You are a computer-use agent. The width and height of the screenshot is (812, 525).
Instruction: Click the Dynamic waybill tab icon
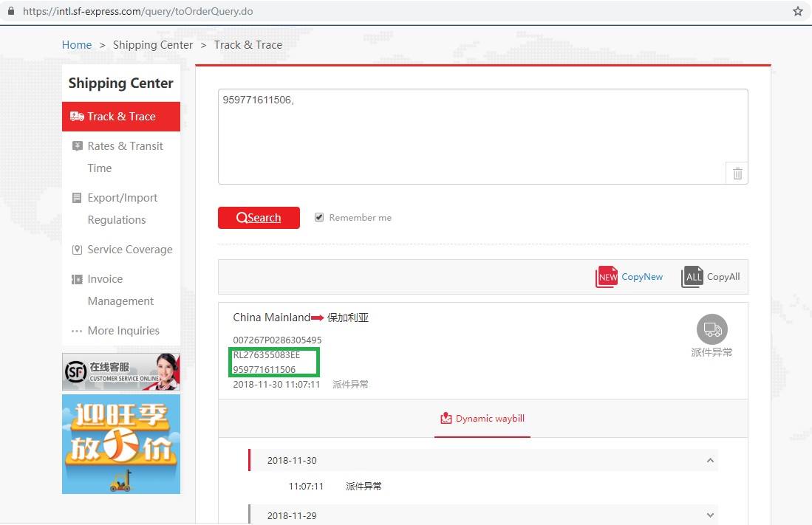coord(446,419)
